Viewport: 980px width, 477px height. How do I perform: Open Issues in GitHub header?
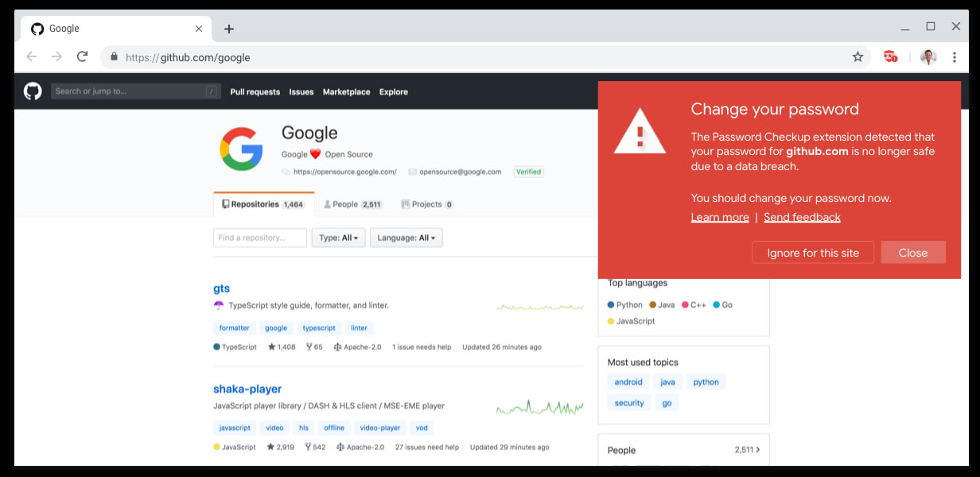pos(301,92)
